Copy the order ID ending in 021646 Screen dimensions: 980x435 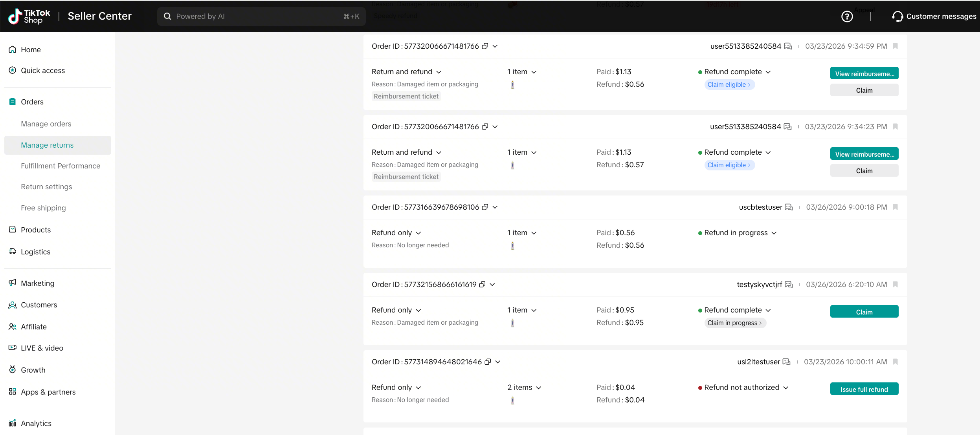[x=488, y=362]
